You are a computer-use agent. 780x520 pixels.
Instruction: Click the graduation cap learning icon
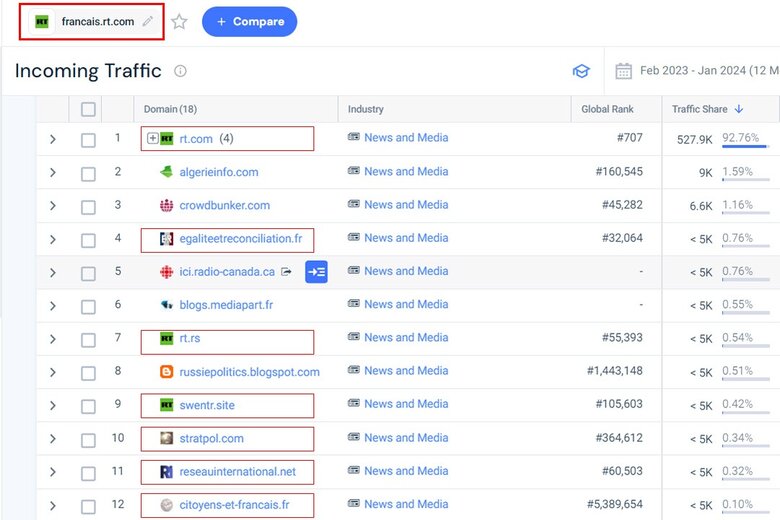581,71
